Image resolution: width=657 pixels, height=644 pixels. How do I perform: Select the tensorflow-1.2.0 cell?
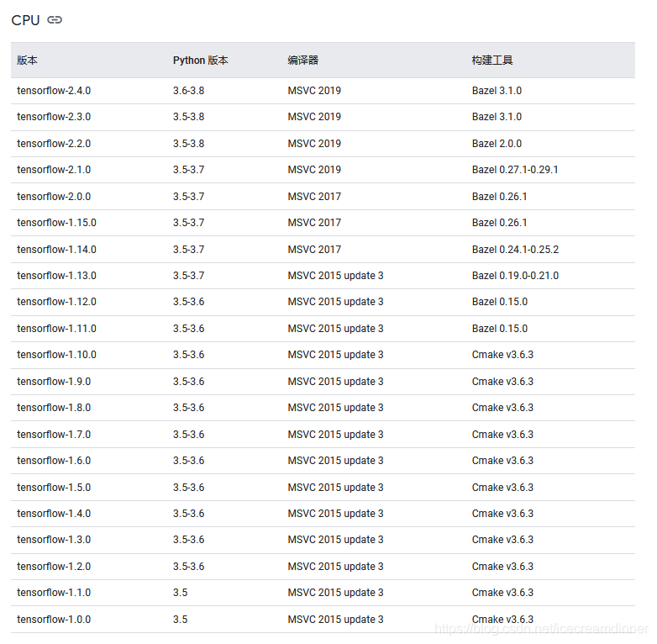pos(54,566)
